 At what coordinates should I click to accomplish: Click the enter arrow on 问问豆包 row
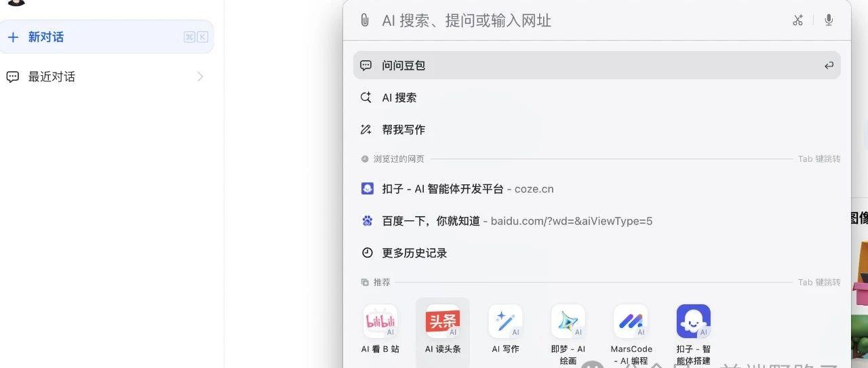[x=829, y=66]
